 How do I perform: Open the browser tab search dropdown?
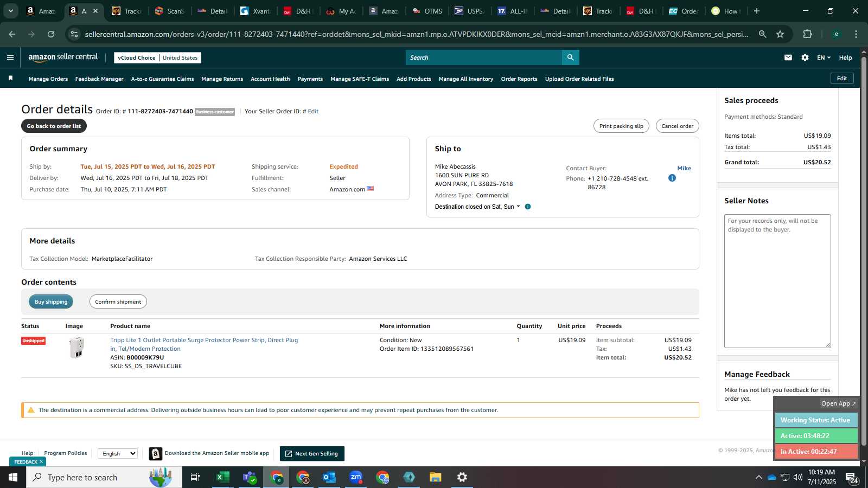pos(10,11)
